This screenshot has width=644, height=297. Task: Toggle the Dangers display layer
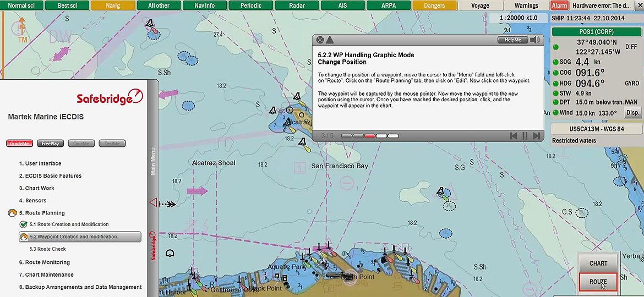[435, 5]
